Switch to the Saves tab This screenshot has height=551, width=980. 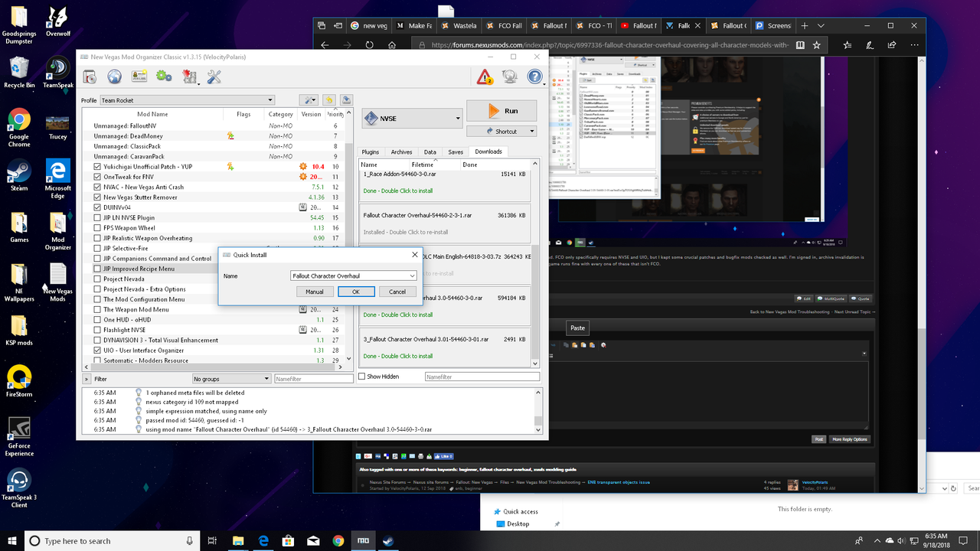(456, 152)
